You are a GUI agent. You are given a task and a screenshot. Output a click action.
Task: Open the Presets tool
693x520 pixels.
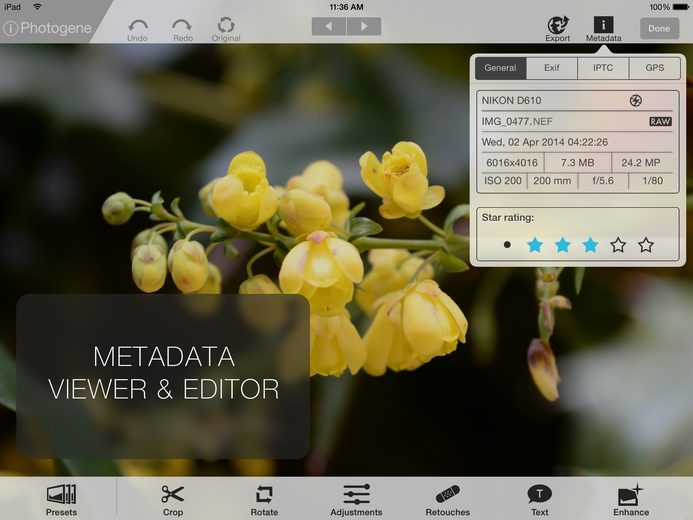61,500
